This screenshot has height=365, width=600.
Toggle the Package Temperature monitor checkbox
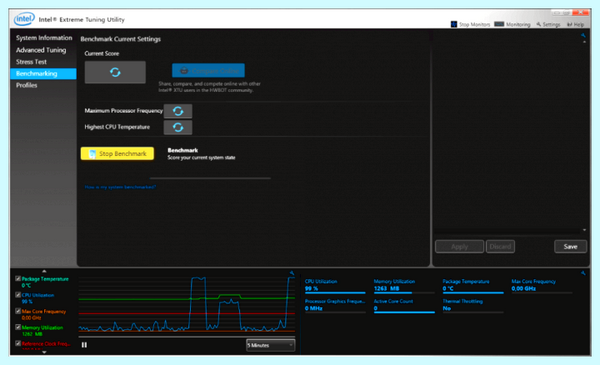tap(18, 279)
